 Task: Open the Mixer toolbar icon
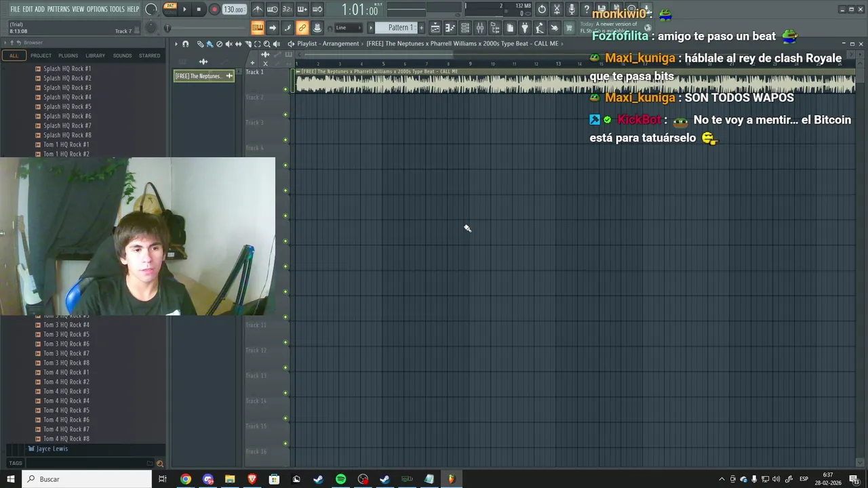point(480,28)
